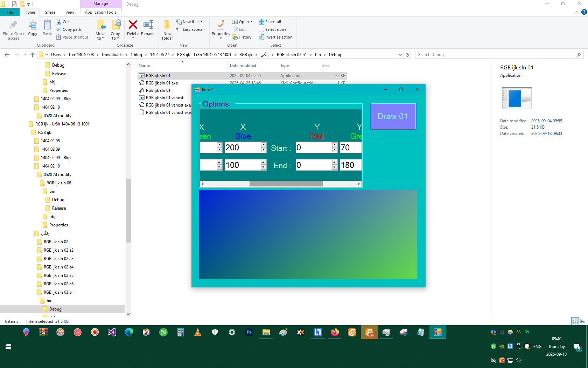
Task: Click the Pin to Quick access icon
Action: (x=14, y=25)
